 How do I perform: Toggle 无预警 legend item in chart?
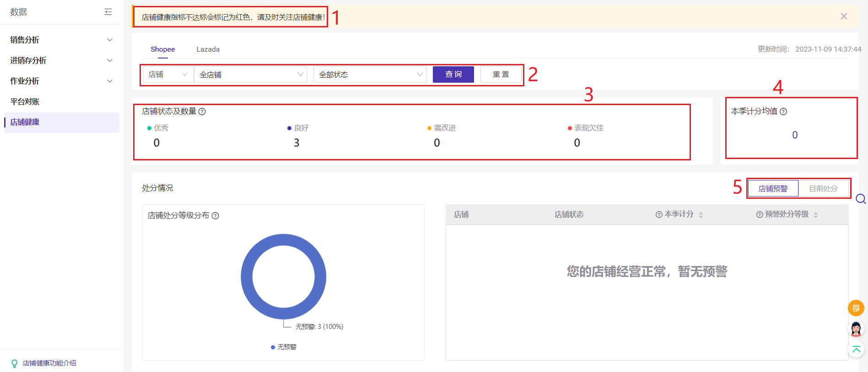tap(284, 347)
